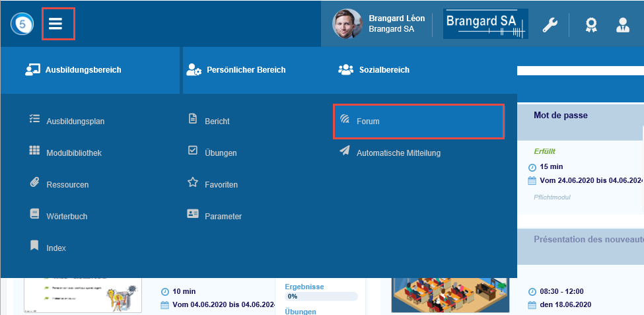Click Automatische Mitteilung menu item
This screenshot has height=315, width=644.
[x=398, y=153]
